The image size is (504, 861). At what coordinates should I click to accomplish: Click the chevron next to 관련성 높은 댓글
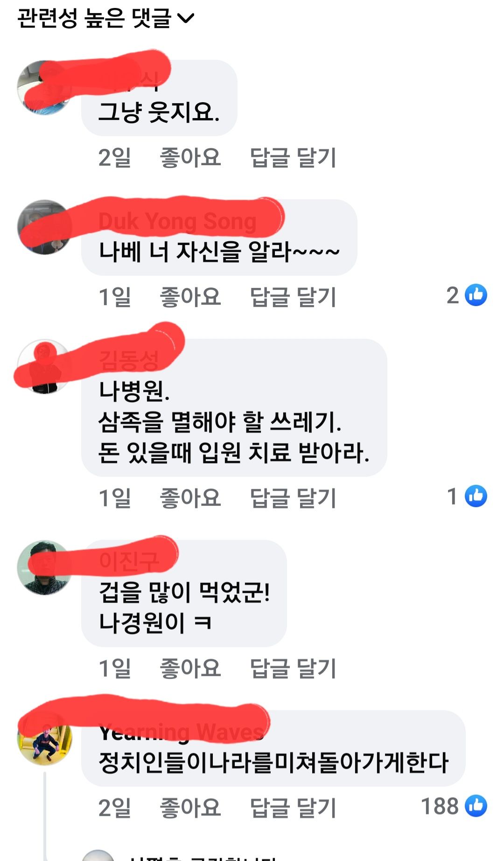(186, 19)
